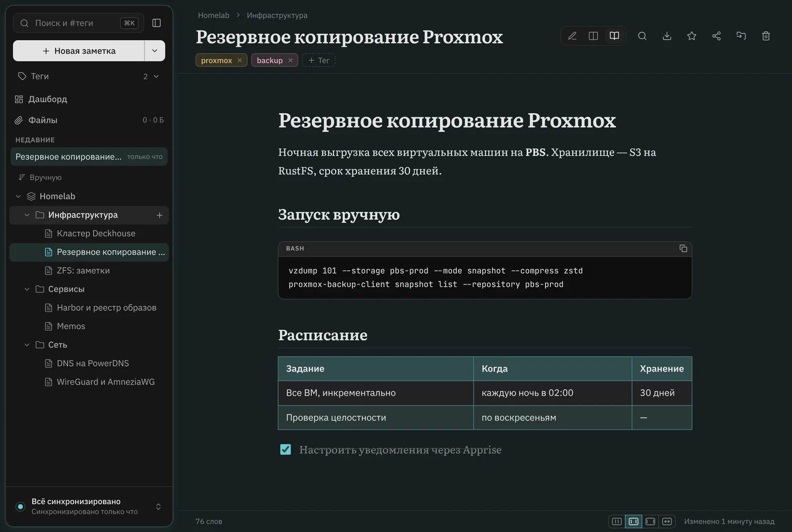
Task: Uncheck the Apprise notifications task
Action: 286,449
